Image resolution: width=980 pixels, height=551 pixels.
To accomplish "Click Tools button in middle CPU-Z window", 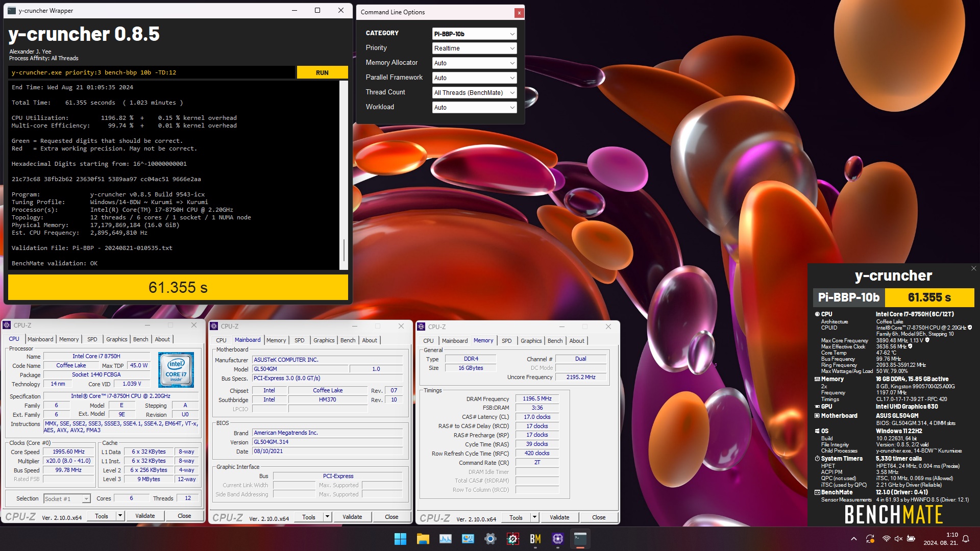I will coord(309,517).
